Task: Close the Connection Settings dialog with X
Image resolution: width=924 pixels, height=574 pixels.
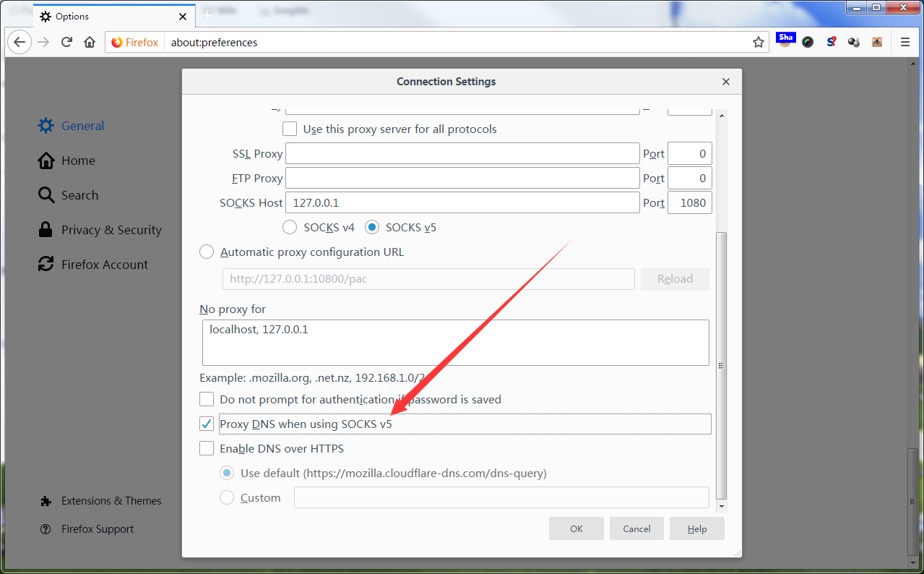Action: [x=727, y=82]
